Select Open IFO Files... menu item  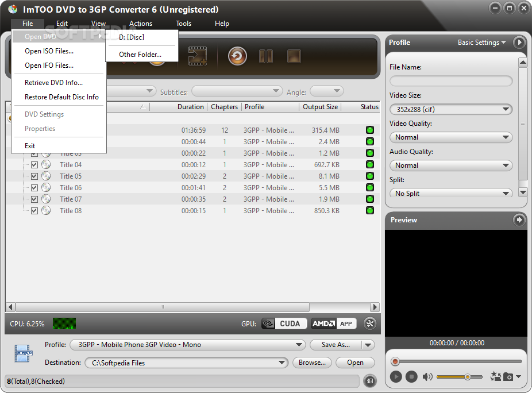(x=59, y=65)
